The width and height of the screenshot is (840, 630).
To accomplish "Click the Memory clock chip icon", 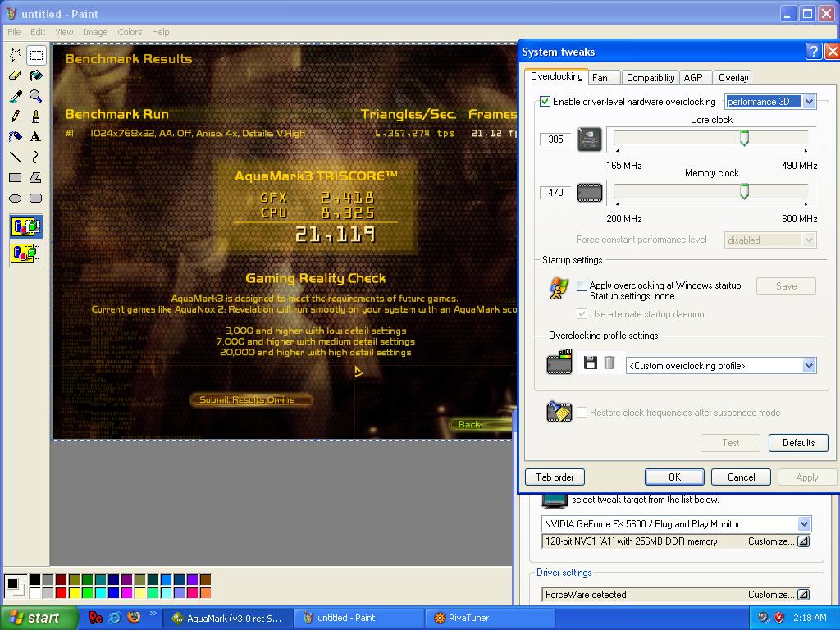I will 589,192.
